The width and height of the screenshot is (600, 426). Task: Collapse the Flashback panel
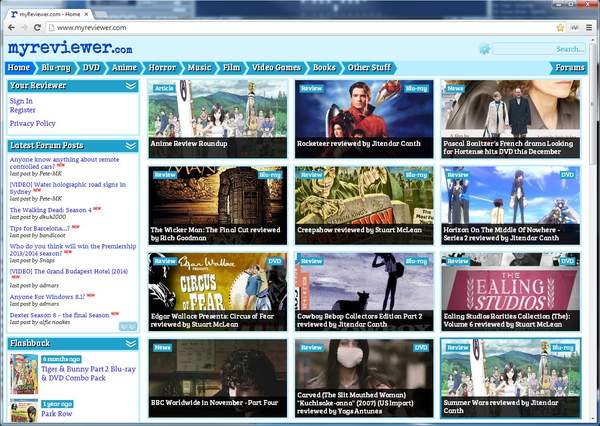130,344
